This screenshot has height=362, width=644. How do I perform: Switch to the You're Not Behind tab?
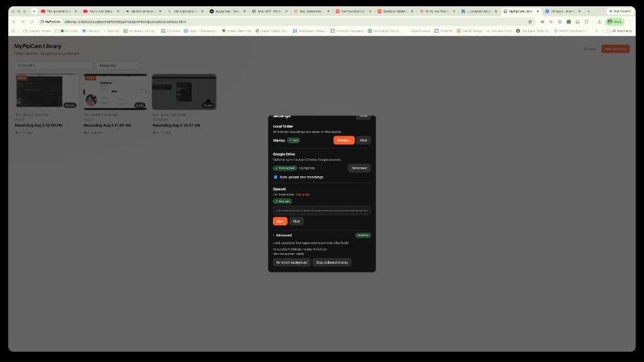pos(101,11)
